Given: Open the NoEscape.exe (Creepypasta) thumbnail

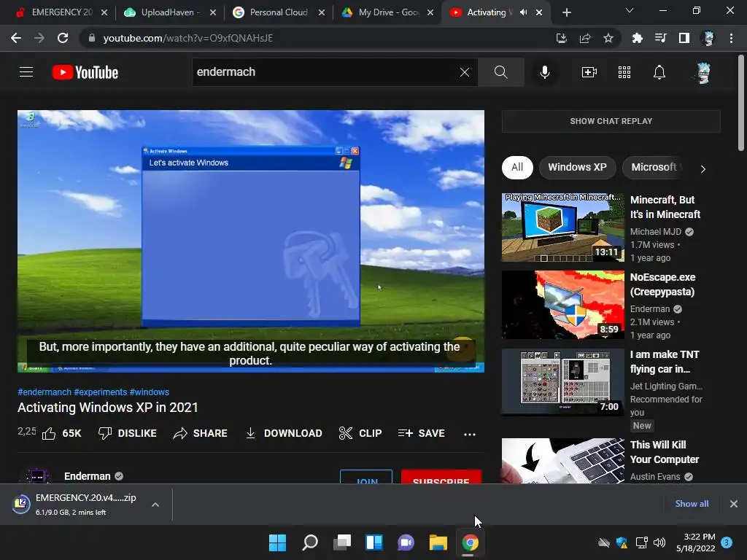Looking at the screenshot, I should (x=562, y=305).
